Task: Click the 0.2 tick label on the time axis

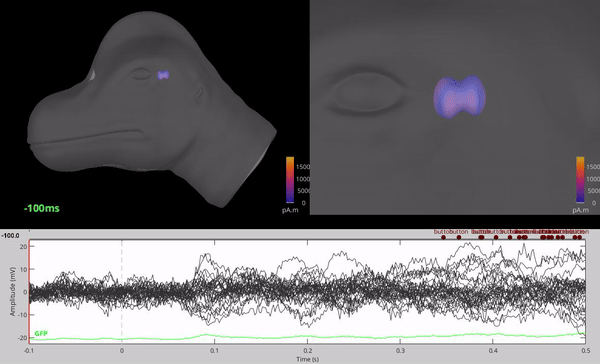Action: pos(307,350)
